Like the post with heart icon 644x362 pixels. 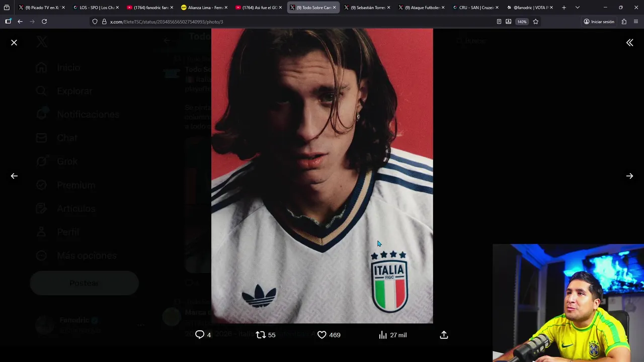322,335
